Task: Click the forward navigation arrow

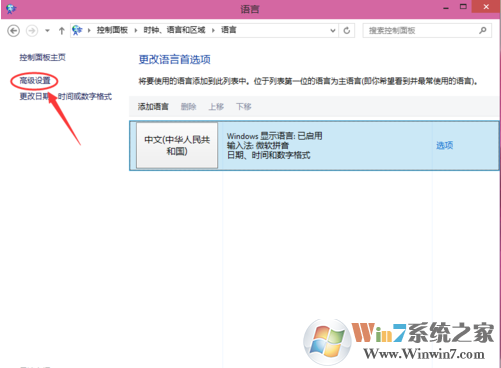Action: click(32, 31)
